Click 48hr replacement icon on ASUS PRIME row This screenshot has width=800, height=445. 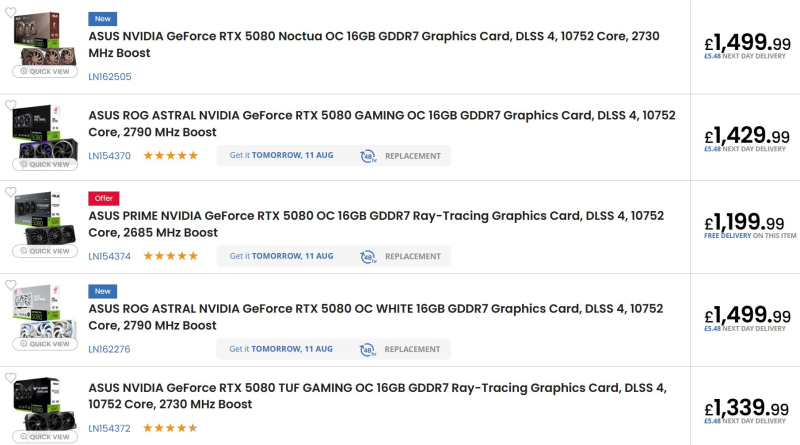click(x=368, y=256)
